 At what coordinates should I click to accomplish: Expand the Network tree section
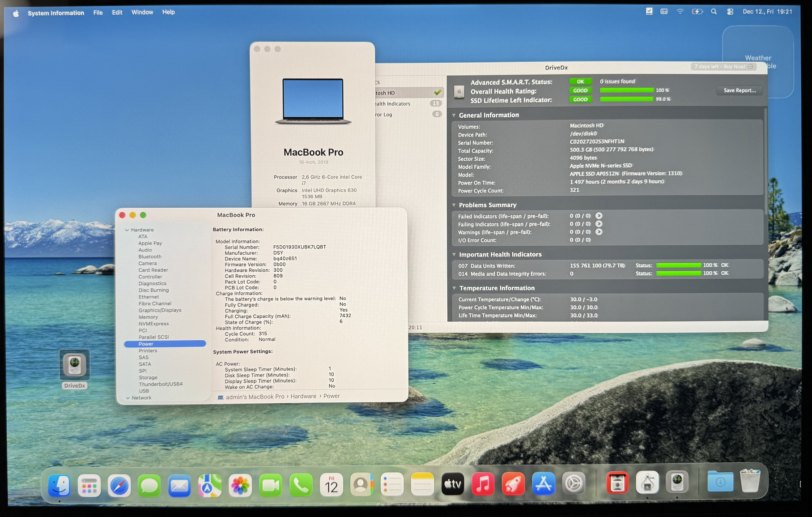[128, 398]
